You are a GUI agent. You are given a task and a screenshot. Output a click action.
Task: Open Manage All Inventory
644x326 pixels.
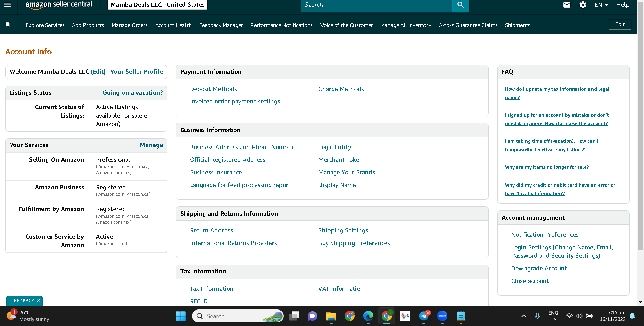(406, 25)
